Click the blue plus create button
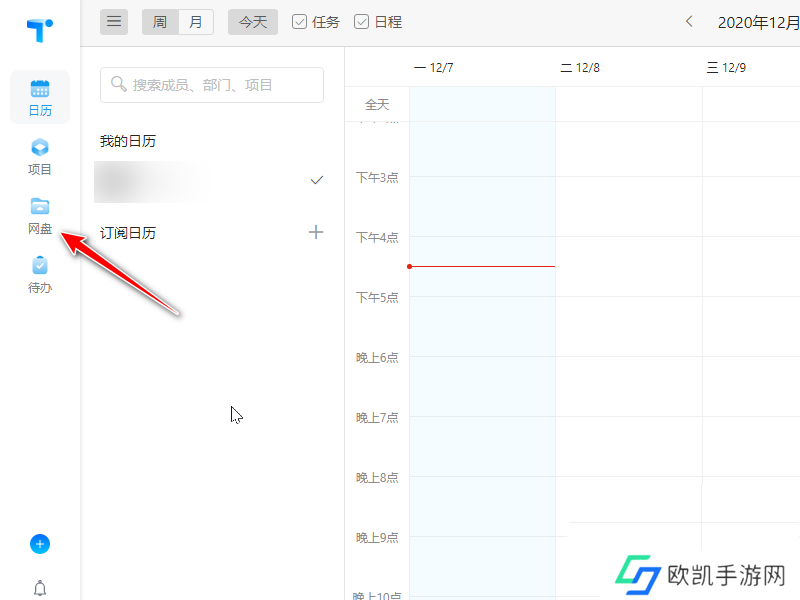800x600 pixels. coord(40,544)
